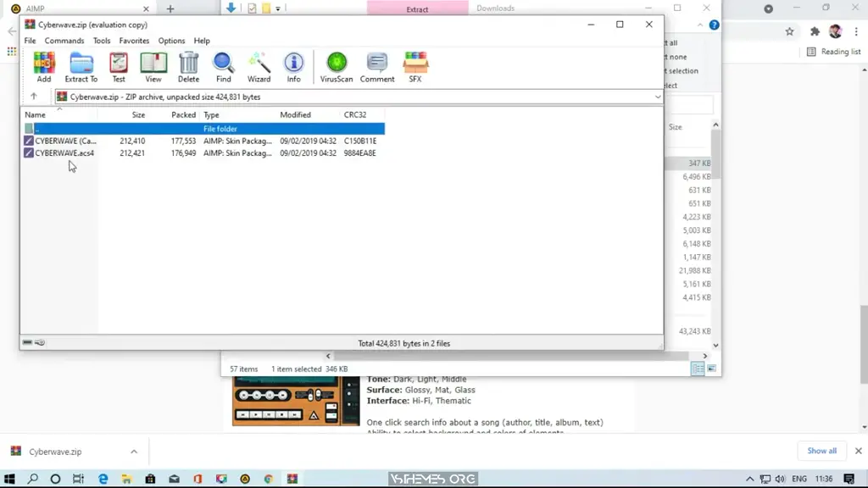This screenshot has height=488, width=868.
Task: Start the VirusScan tool
Action: pyautogui.click(x=337, y=67)
